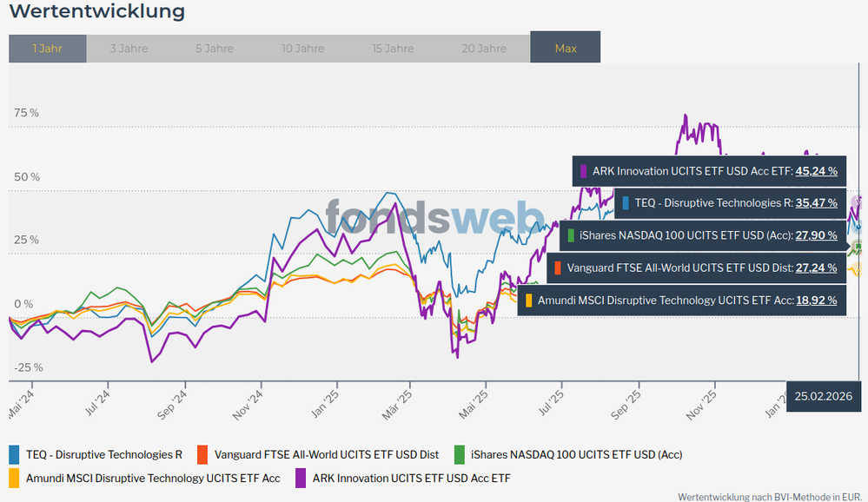The height and width of the screenshot is (502, 868).
Task: Click the Mär '25 axis label
Action: point(397,404)
